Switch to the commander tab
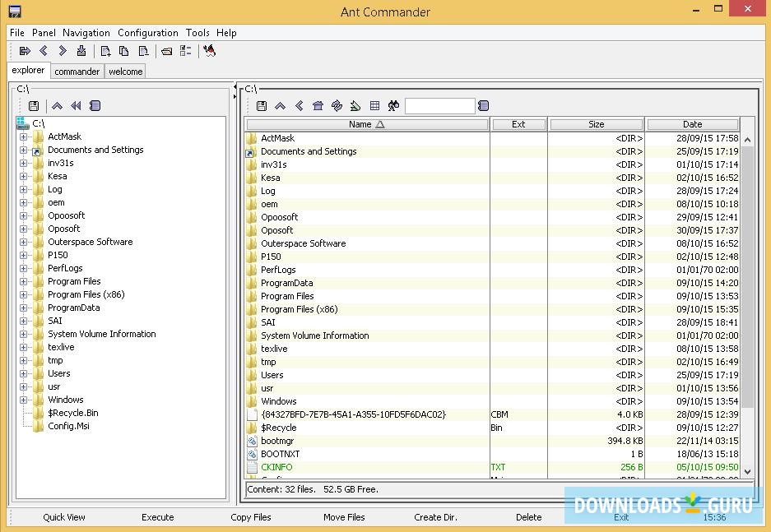The height and width of the screenshot is (532, 771). pyautogui.click(x=77, y=72)
